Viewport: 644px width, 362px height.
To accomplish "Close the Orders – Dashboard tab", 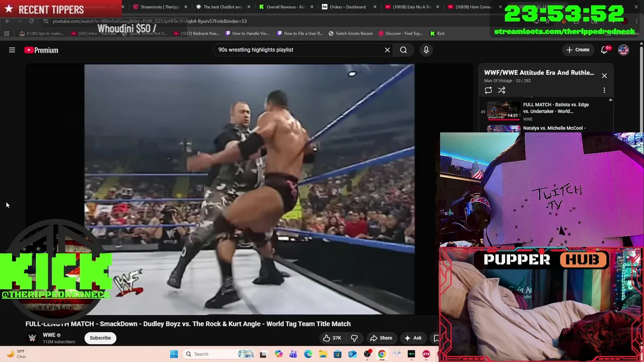I will click(375, 7).
